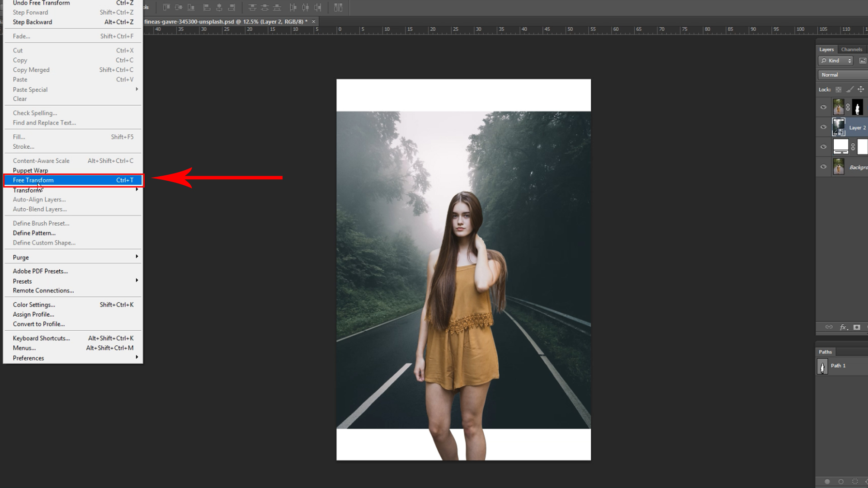Click the pixel layer filter icon beside Kind

[863, 61]
